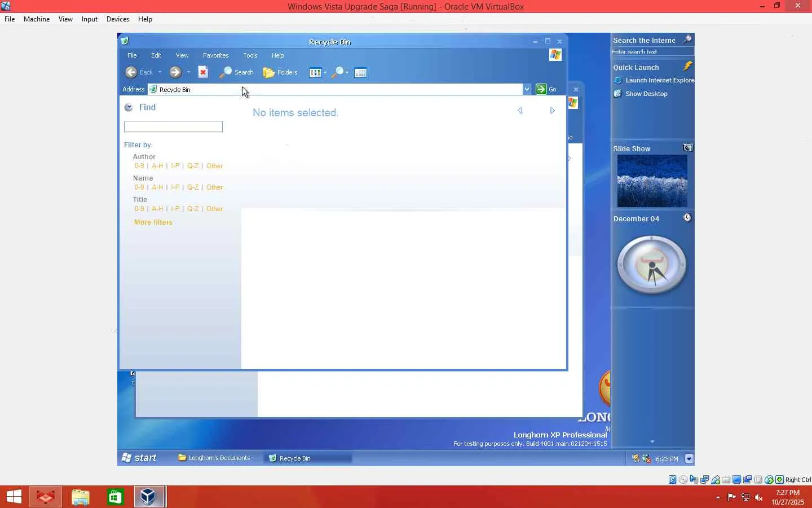Filter Name by Q-Z
Image resolution: width=812 pixels, height=508 pixels.
(193, 187)
